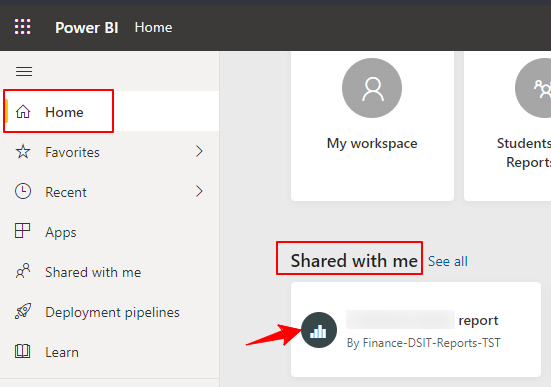The width and height of the screenshot is (551, 387).
Task: Click the Home house icon
Action: [23, 112]
